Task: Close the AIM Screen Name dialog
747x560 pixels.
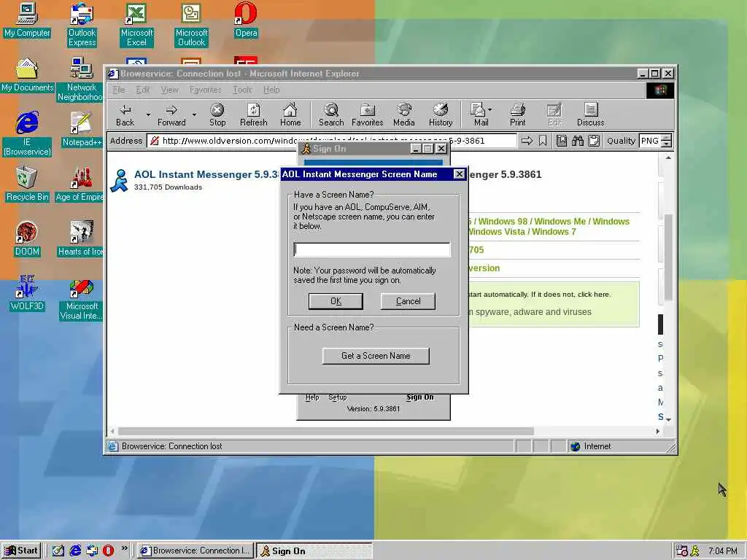Action: click(459, 174)
